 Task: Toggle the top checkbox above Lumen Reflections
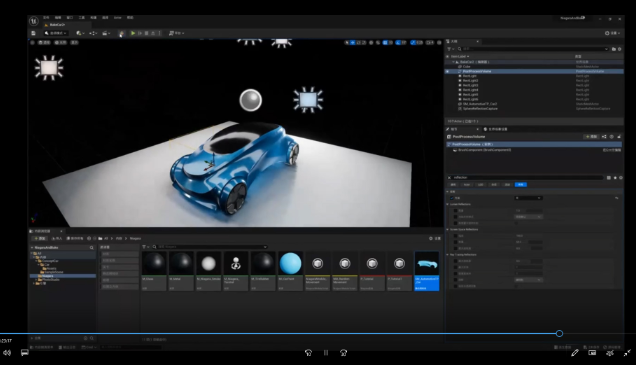click(452, 198)
